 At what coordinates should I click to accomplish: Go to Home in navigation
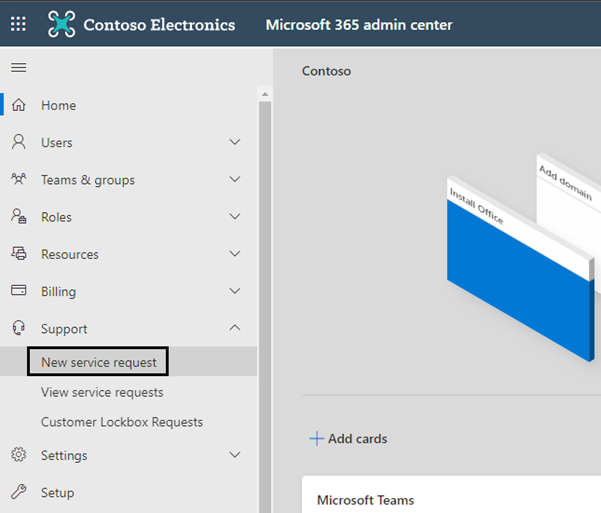pyautogui.click(x=128, y=105)
